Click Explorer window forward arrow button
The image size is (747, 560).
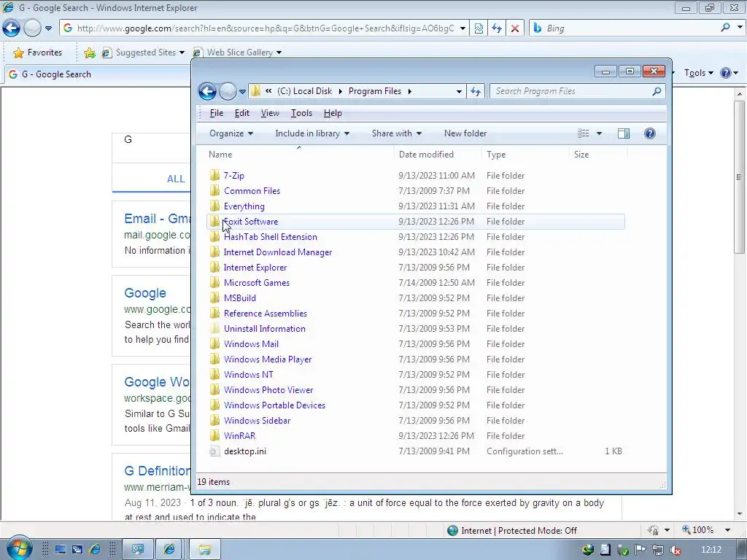[x=228, y=91]
